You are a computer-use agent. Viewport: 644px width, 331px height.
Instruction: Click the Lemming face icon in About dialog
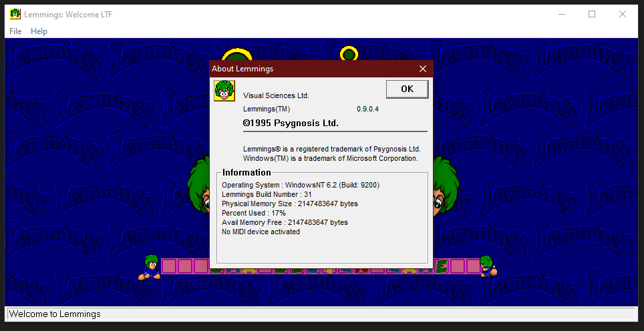[x=224, y=91]
